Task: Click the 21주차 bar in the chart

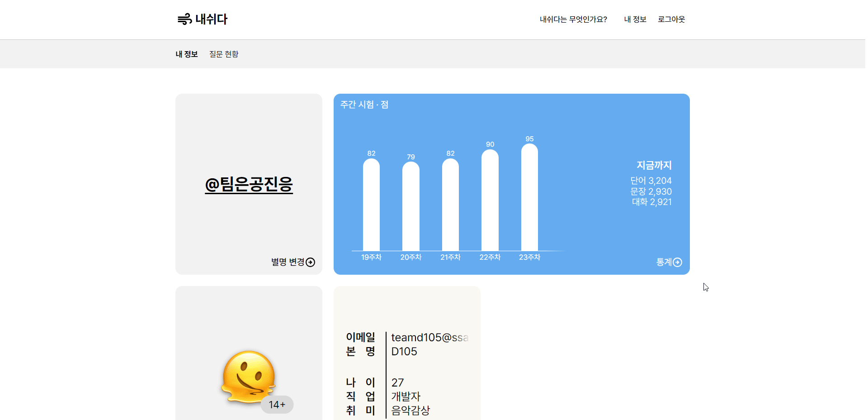Action: pyautogui.click(x=450, y=205)
